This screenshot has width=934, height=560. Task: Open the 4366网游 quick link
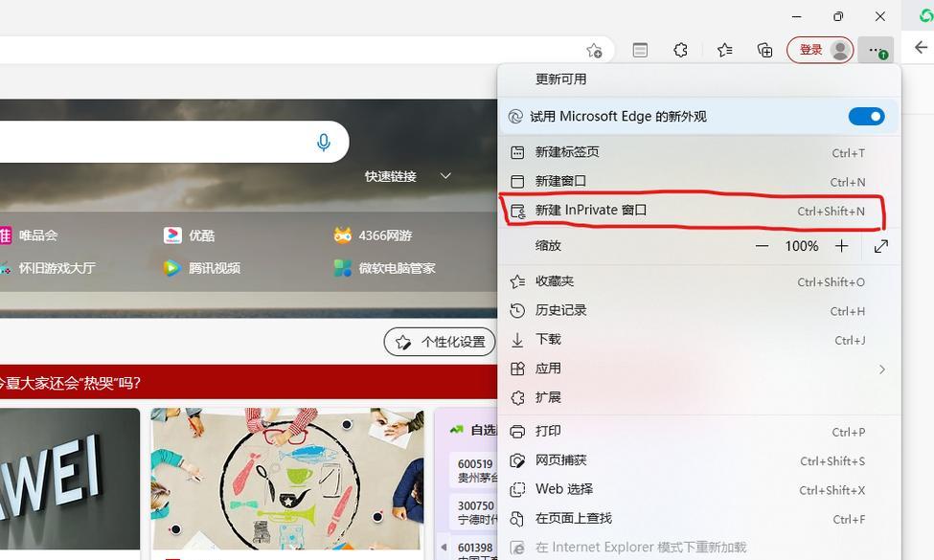click(373, 235)
